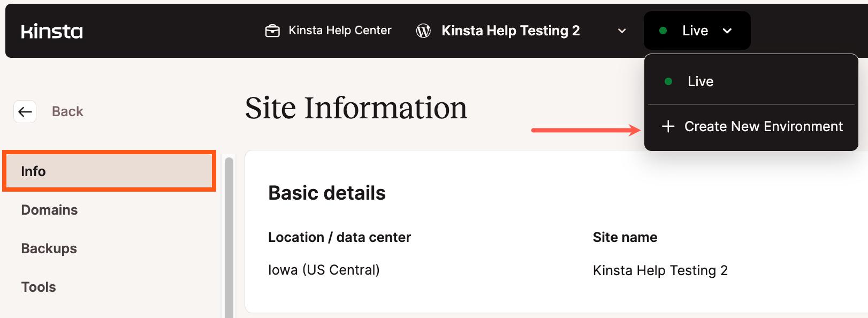Open the Backups section
Image resolution: width=868 pixels, height=318 pixels.
point(49,248)
